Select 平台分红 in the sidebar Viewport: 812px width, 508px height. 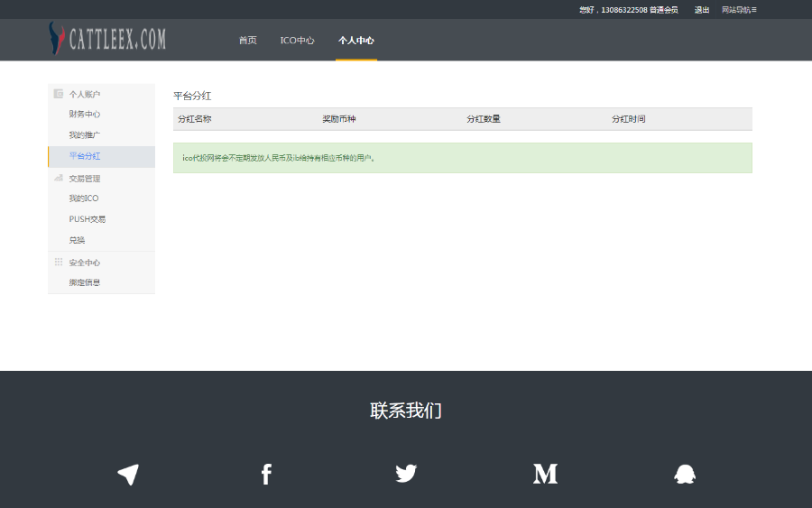pyautogui.click(x=101, y=156)
